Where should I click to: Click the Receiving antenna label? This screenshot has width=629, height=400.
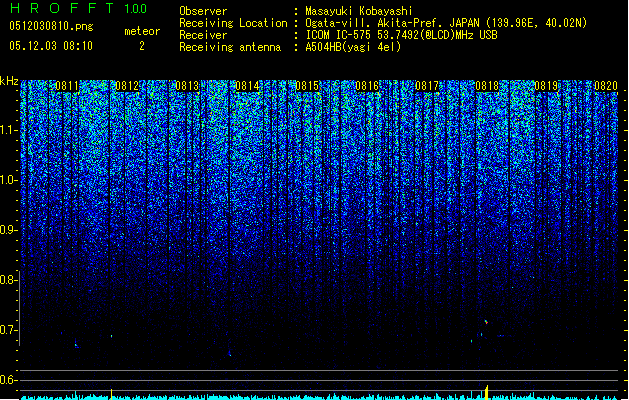(x=230, y=47)
